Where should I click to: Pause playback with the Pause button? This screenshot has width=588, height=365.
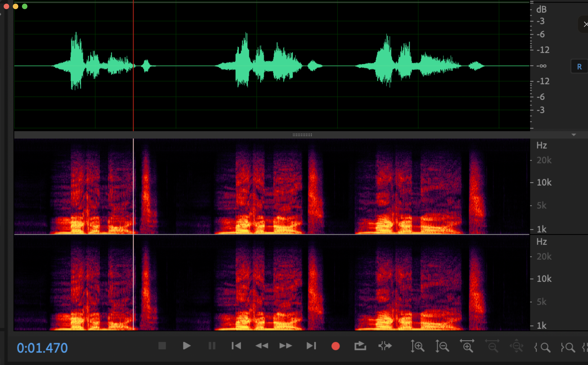[x=212, y=346]
